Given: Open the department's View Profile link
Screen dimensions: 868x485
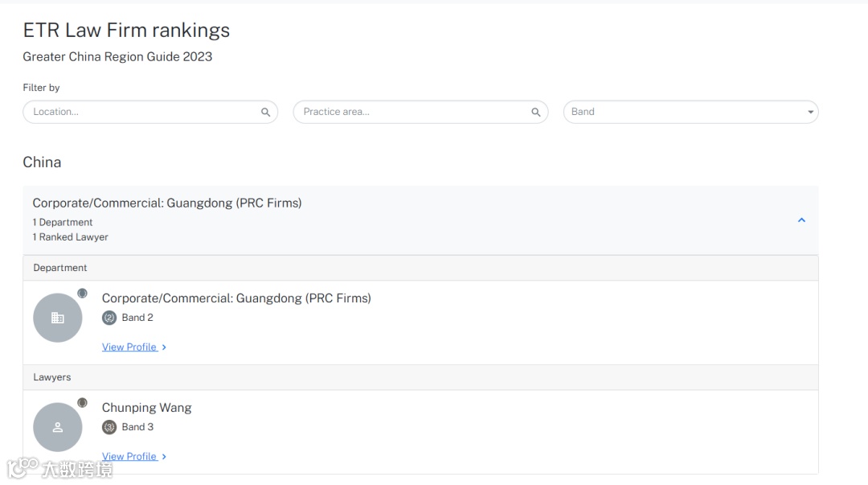Looking at the screenshot, I should click(x=129, y=347).
